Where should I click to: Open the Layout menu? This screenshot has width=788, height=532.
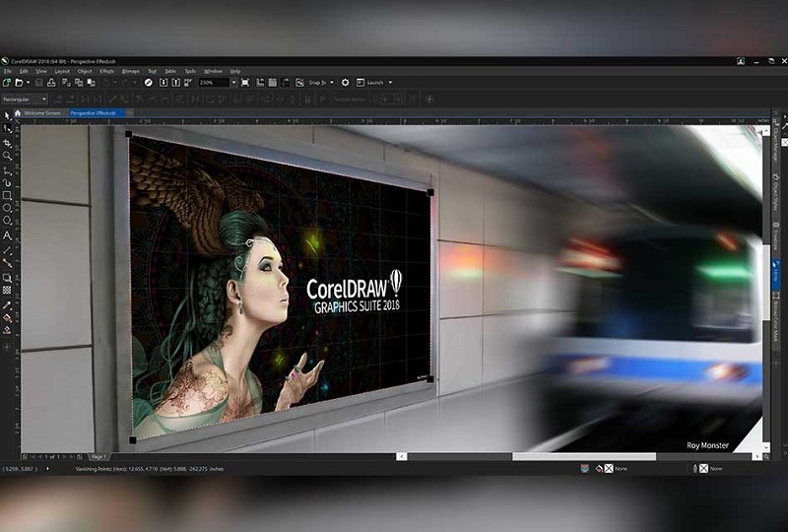click(62, 71)
